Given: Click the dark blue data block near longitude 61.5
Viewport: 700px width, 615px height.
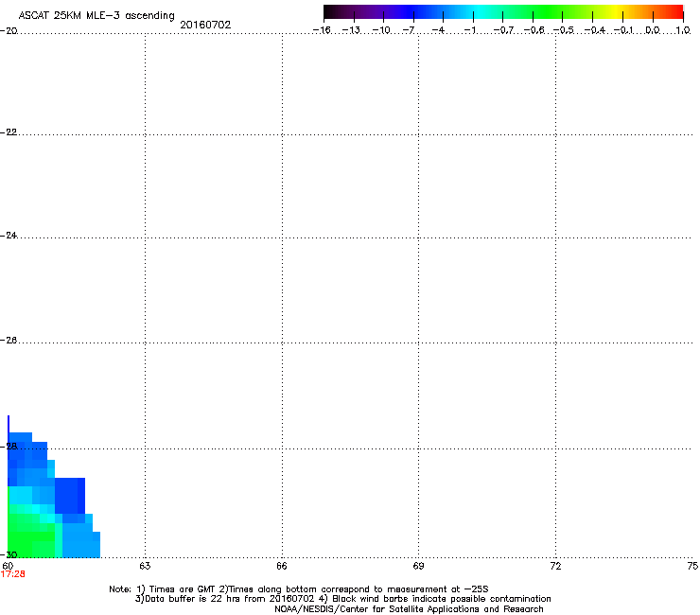Looking at the screenshot, I should tap(70, 496).
